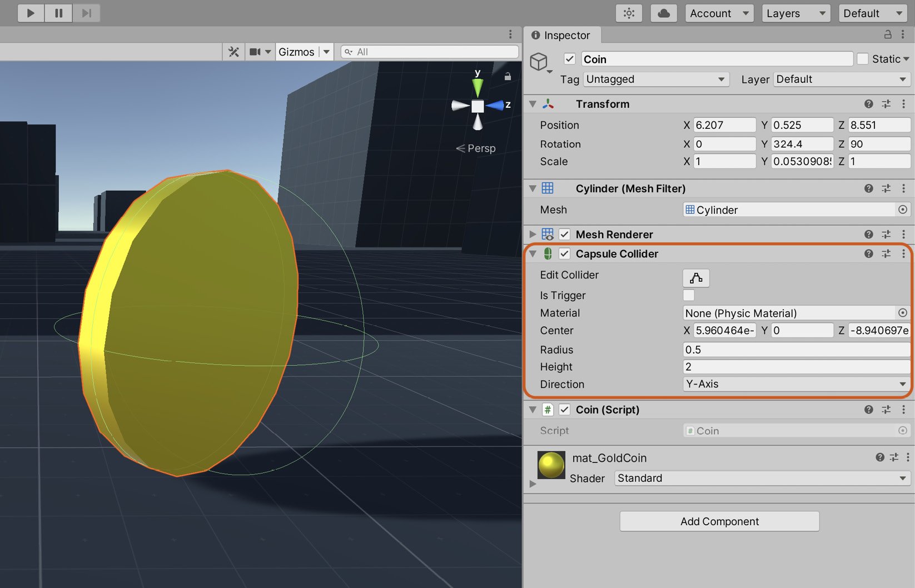Image resolution: width=915 pixels, height=588 pixels.
Task: Open the Direction Y-Axis dropdown
Action: point(797,384)
